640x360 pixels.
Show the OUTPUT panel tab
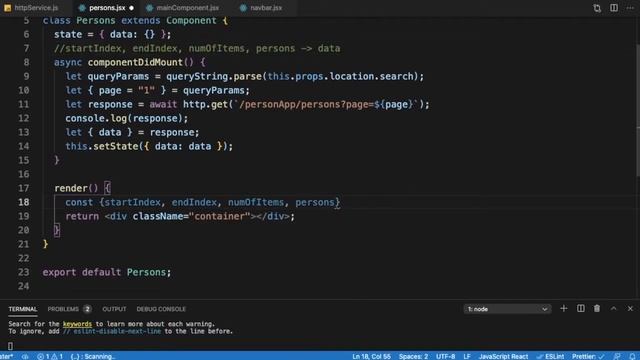point(114,309)
